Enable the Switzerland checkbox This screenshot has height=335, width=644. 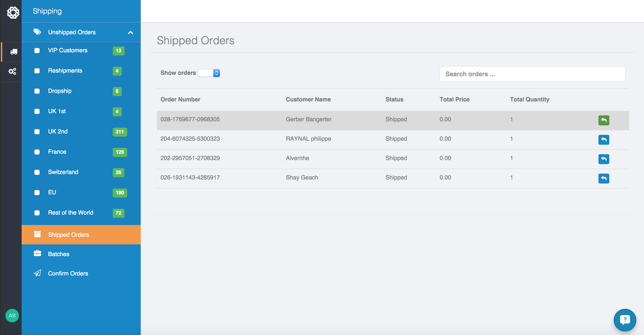[37, 172]
